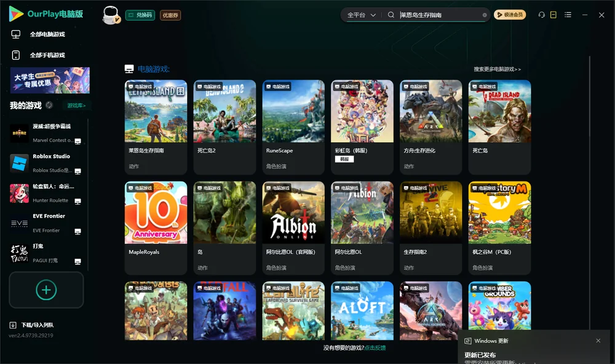
Task: Click the 点击反馈 feedback link
Action: [375, 348]
